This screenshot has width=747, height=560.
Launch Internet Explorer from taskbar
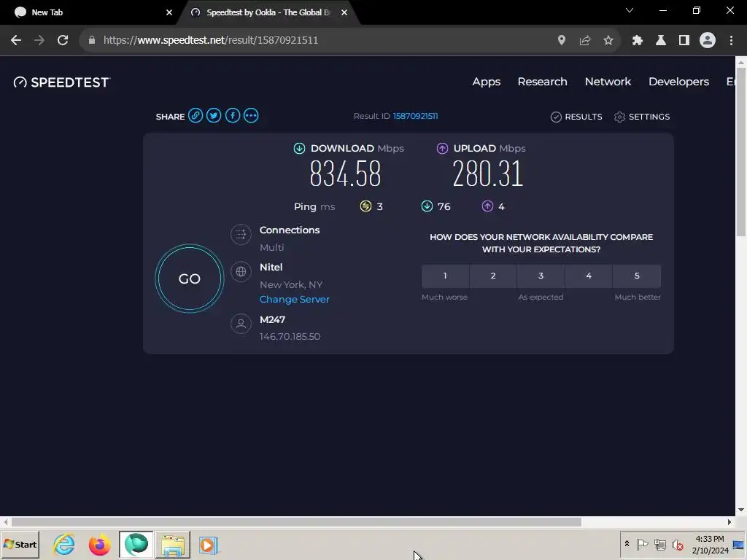(x=64, y=544)
